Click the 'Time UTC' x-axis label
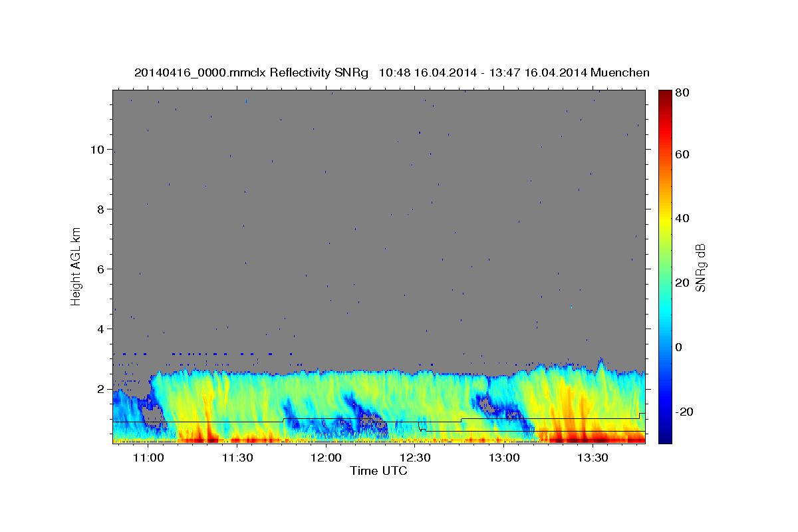The height and width of the screenshot is (532, 798). point(378,471)
